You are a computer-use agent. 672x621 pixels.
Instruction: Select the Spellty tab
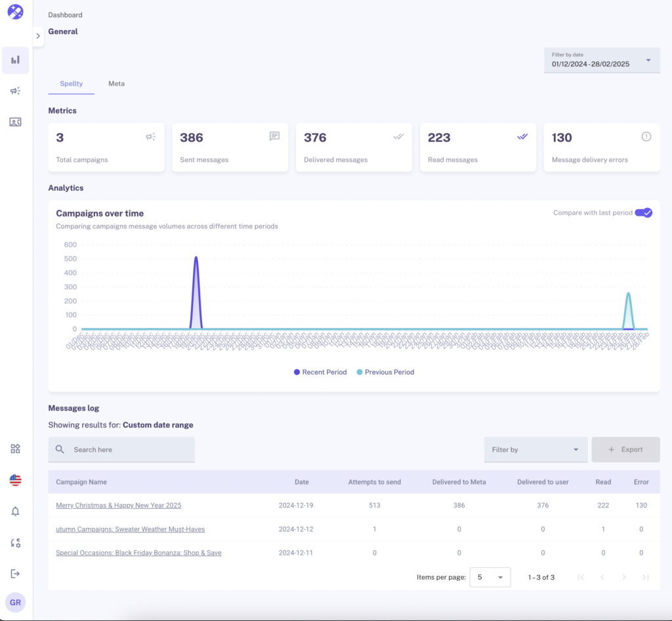coord(71,84)
